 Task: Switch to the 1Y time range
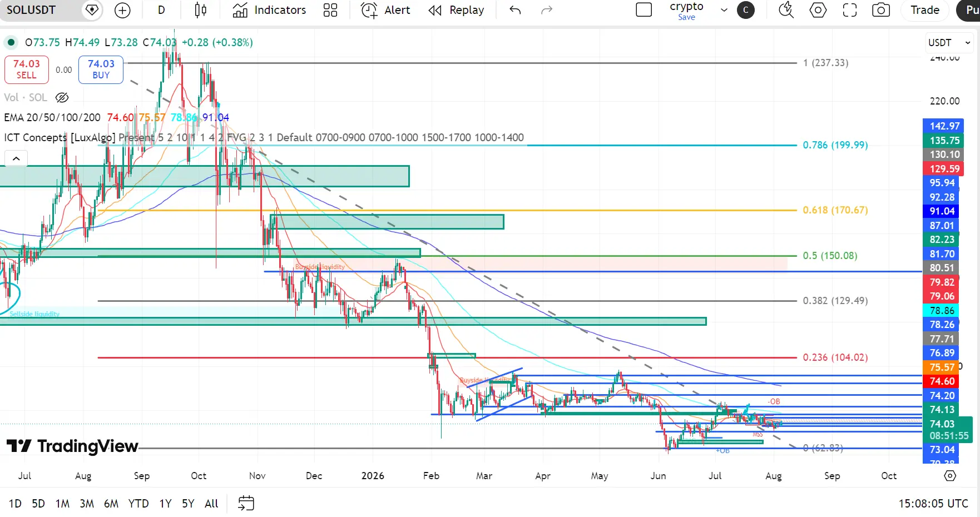pos(165,504)
